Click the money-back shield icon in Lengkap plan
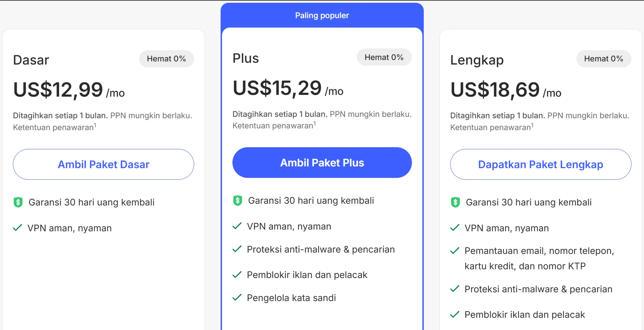Image resolution: width=644 pixels, height=330 pixels. point(455,202)
